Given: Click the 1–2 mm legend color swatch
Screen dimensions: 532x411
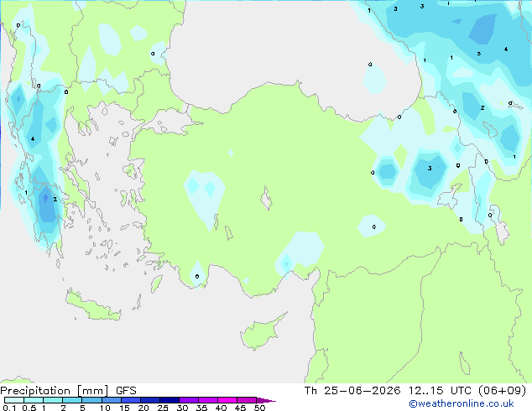Looking at the screenshot, I should point(53,400).
